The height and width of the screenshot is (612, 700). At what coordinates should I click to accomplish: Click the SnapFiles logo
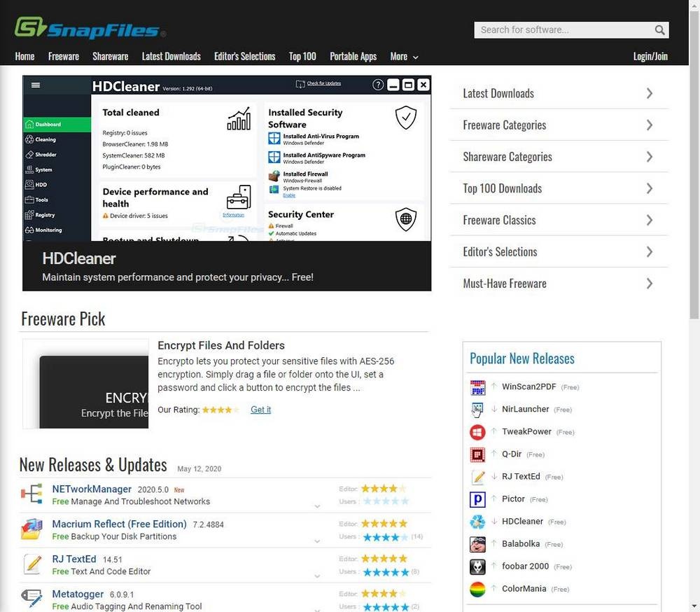(87, 29)
